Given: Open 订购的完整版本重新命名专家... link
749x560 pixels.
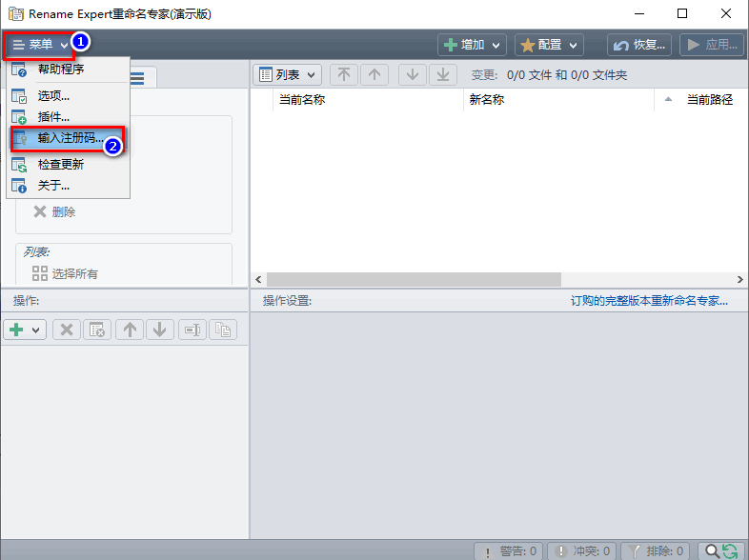Looking at the screenshot, I should (x=649, y=301).
